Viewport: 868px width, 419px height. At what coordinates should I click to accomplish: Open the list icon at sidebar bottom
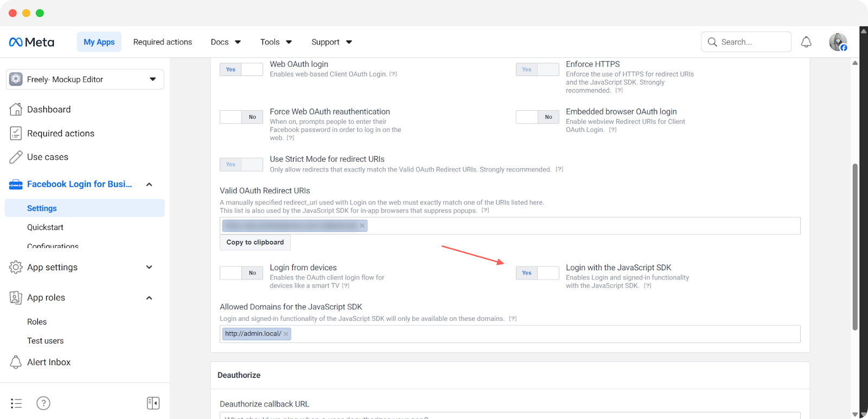coord(16,403)
